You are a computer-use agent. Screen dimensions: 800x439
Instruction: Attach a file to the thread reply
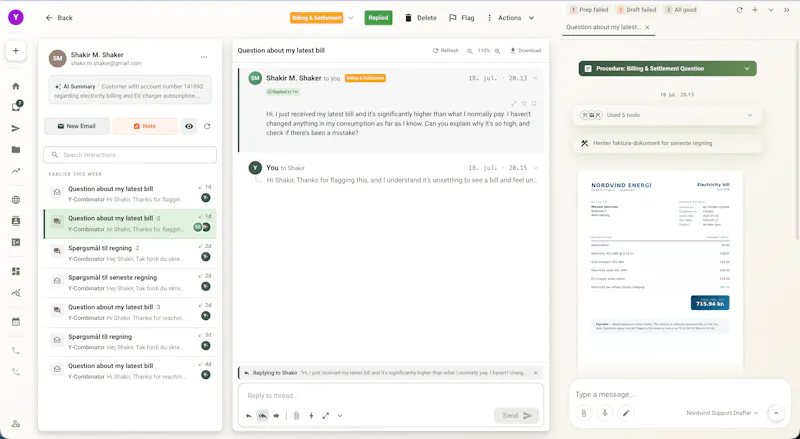(x=296, y=416)
